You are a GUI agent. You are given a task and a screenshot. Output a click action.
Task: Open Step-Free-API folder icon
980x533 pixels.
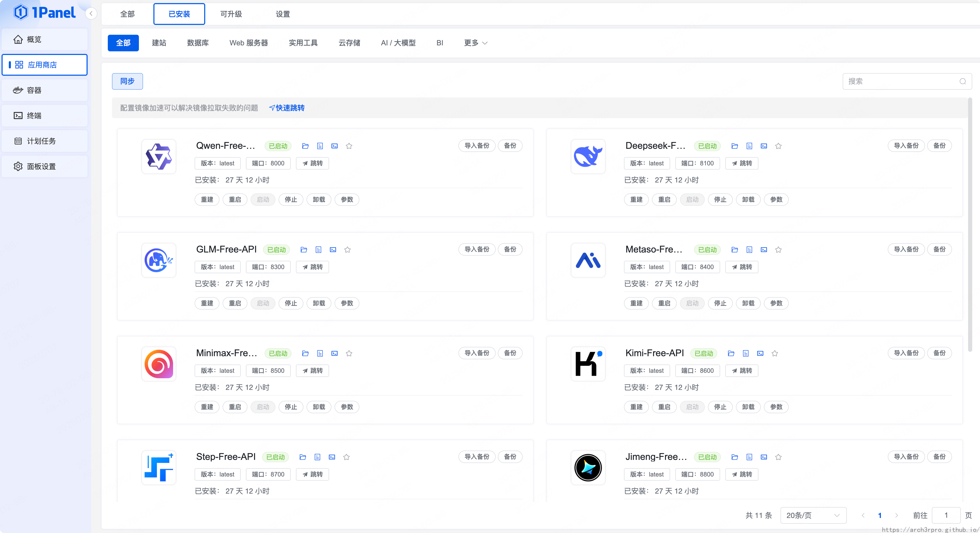(302, 457)
